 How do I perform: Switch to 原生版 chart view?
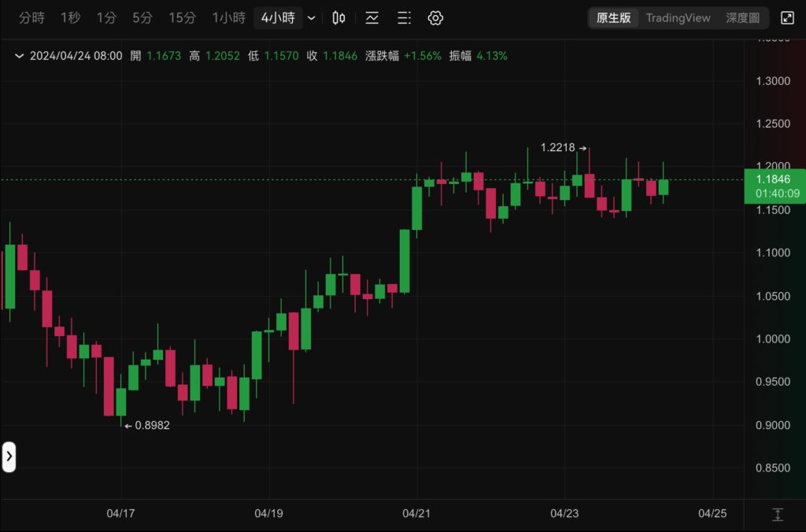[x=614, y=18]
